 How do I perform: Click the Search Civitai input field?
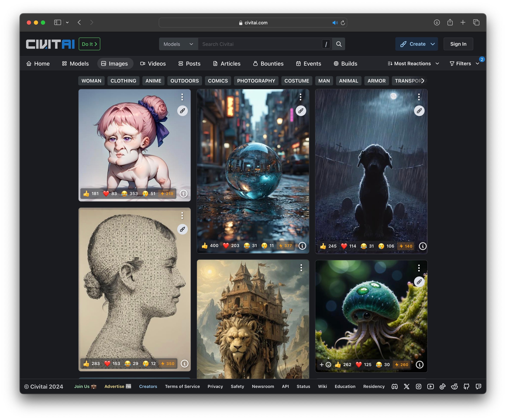point(260,44)
